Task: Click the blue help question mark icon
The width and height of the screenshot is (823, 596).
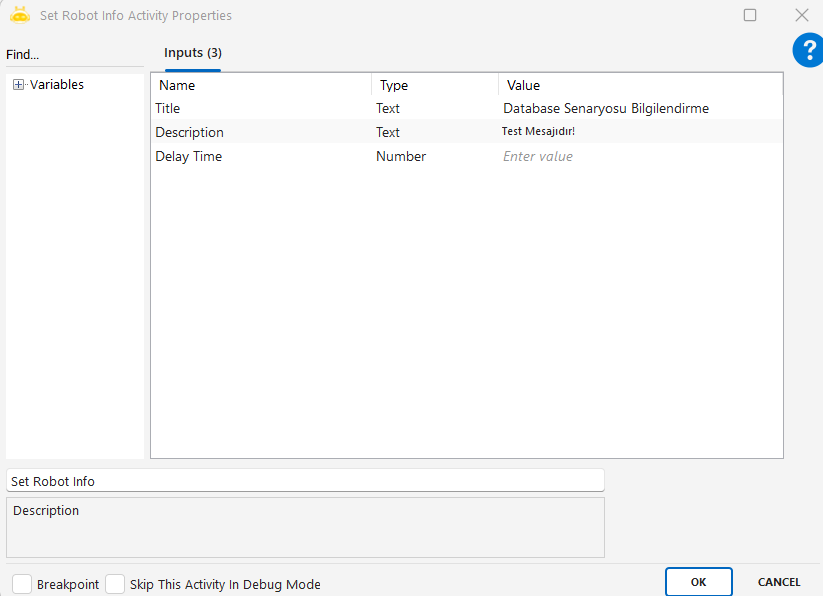Action: (x=808, y=50)
